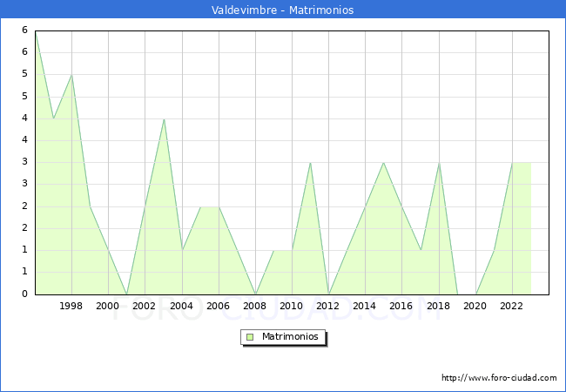The height and width of the screenshot is (392, 566).
Task: Click the 2000 x-axis label
Action: pos(108,306)
